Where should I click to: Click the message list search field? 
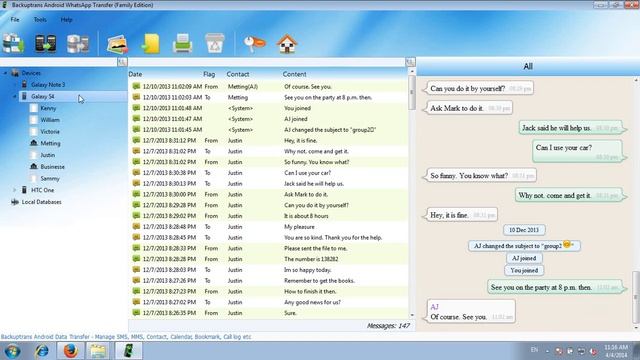point(267,62)
